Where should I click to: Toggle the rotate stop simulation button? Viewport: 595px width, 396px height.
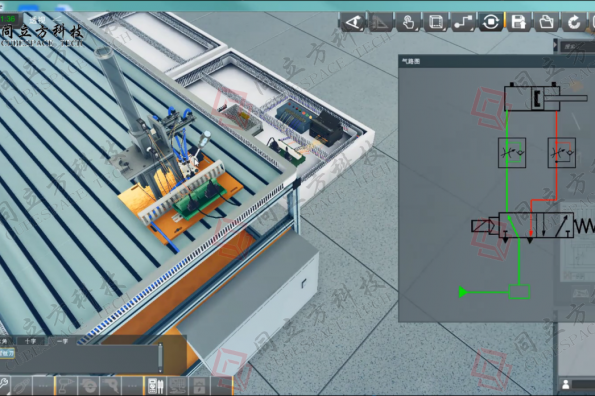[491, 22]
